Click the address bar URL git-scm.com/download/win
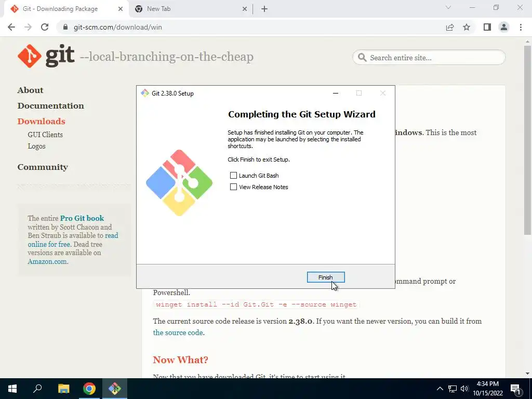This screenshot has width=532, height=399. click(x=118, y=27)
